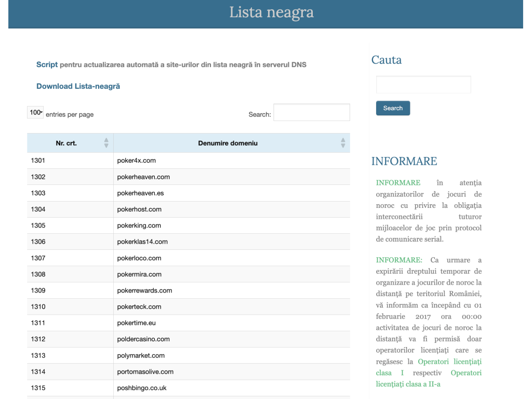Screen dimensions: 532x399
Task: Click the Nr. crt. column header
Action: (66, 143)
